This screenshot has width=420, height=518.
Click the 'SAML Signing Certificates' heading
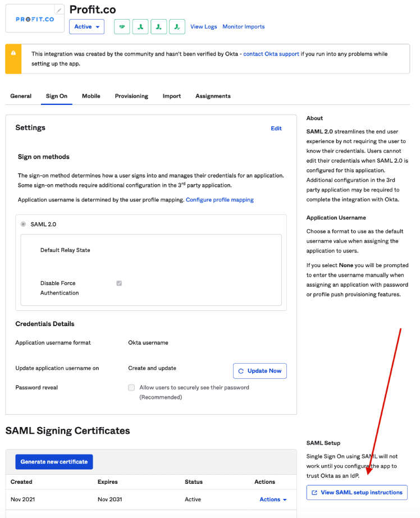click(x=68, y=431)
